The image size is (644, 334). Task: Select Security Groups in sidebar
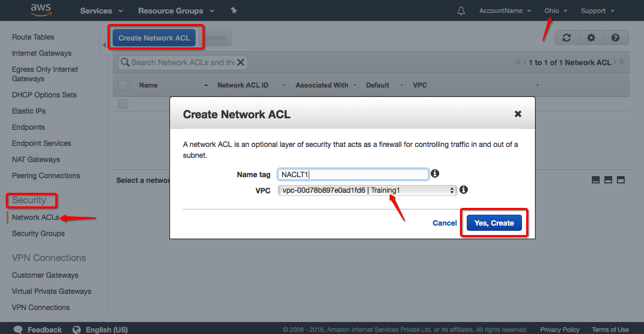click(38, 233)
